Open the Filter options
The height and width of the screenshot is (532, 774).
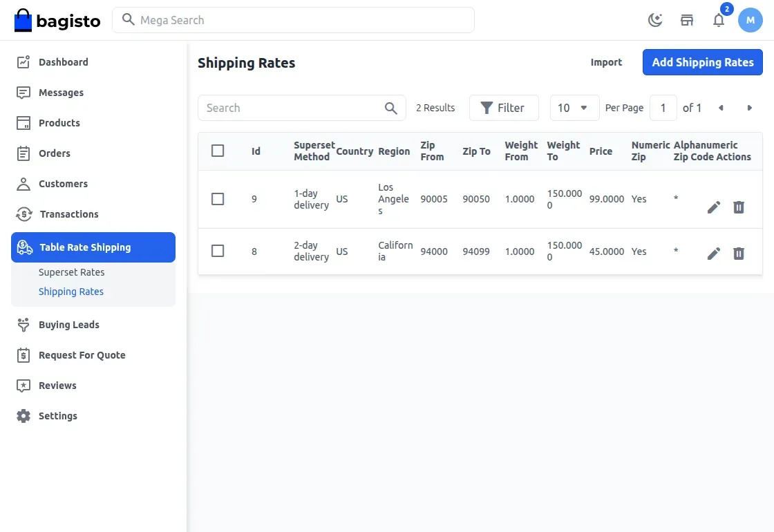coord(504,108)
